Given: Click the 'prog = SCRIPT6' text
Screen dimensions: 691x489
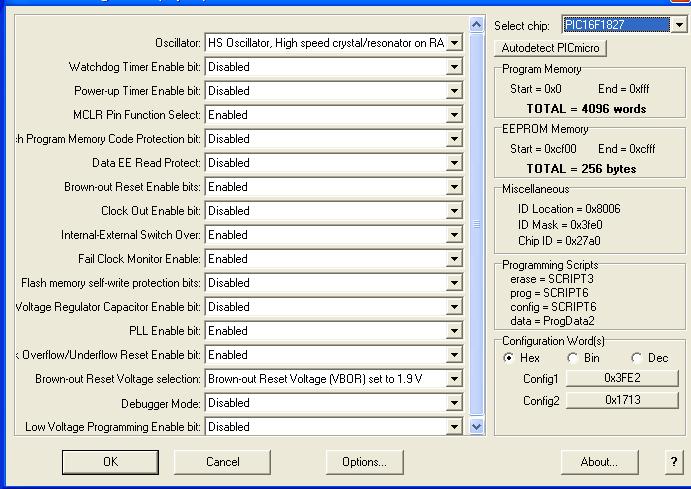Looking at the screenshot, I should tap(549, 293).
